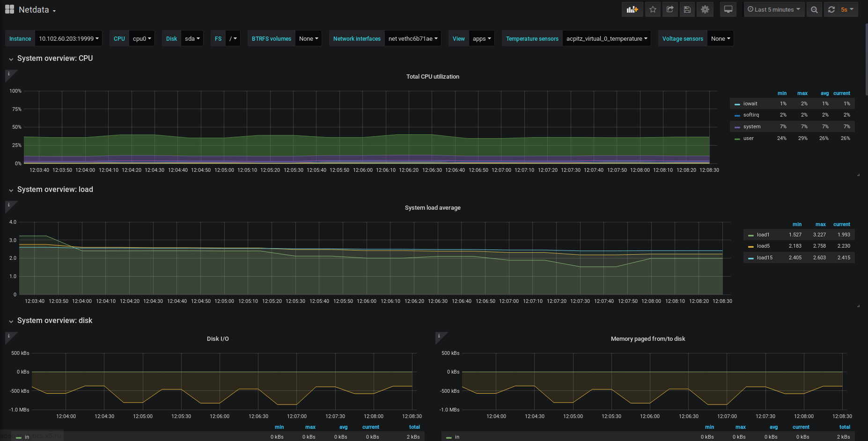
Task: Star this dashboard as favorite
Action: tap(653, 9)
